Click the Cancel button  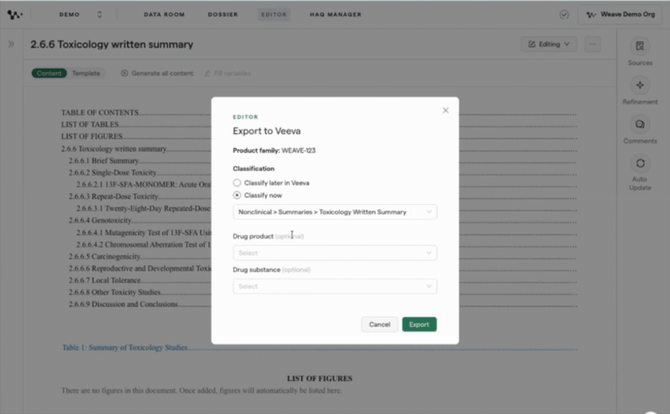[x=379, y=324]
